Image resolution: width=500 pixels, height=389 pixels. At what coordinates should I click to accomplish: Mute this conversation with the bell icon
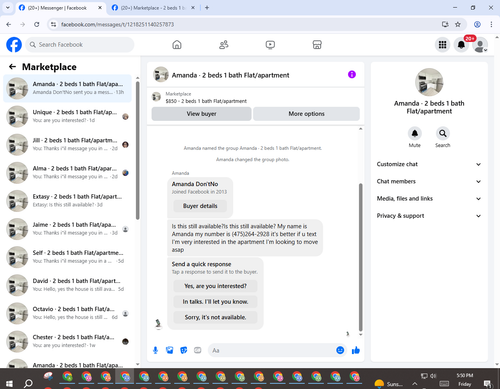pyautogui.click(x=415, y=133)
